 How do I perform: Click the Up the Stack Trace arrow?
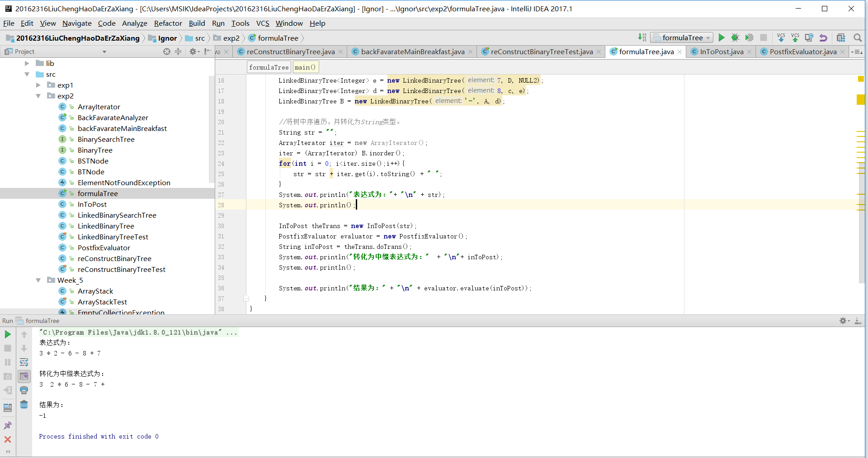(24, 334)
